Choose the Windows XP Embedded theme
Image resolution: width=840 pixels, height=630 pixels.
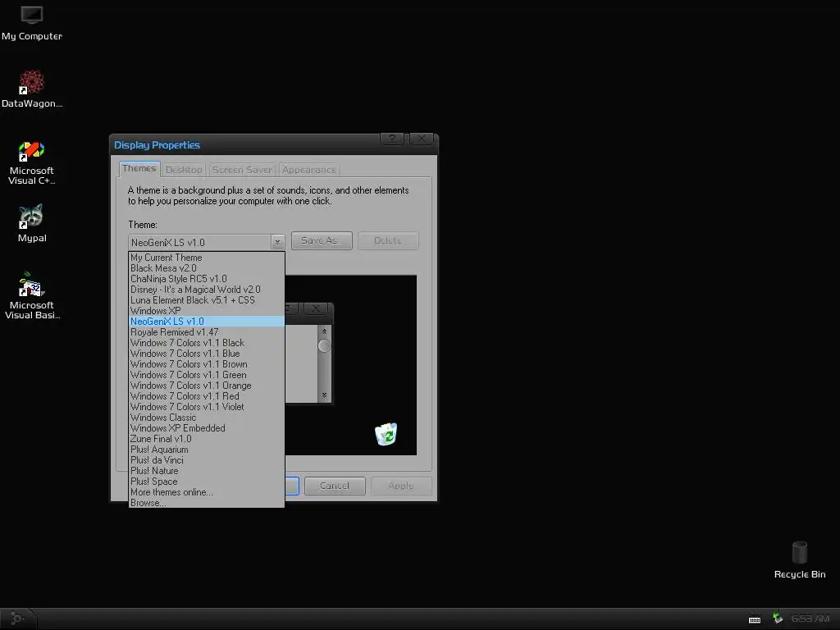206,428
